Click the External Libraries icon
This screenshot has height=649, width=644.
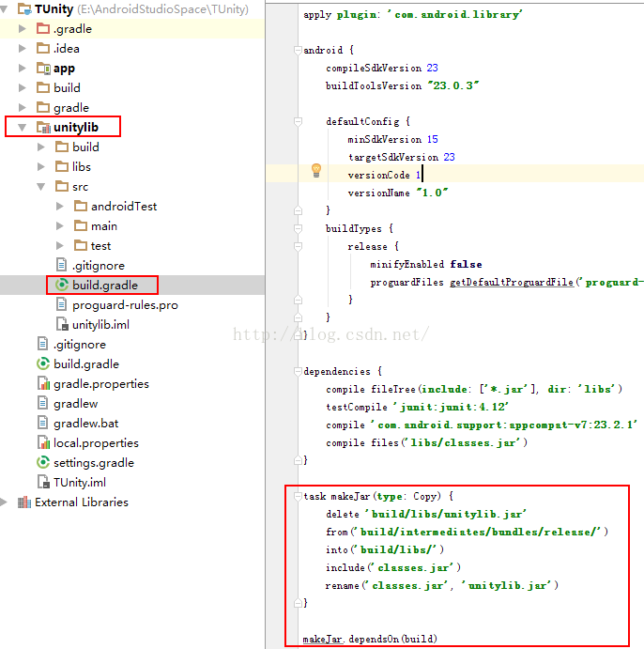click(x=24, y=502)
